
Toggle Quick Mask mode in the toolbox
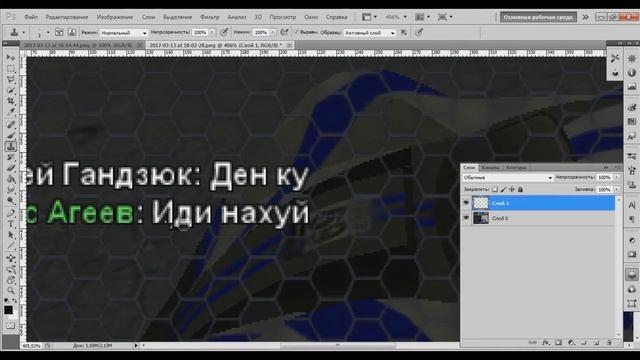tap(11, 326)
